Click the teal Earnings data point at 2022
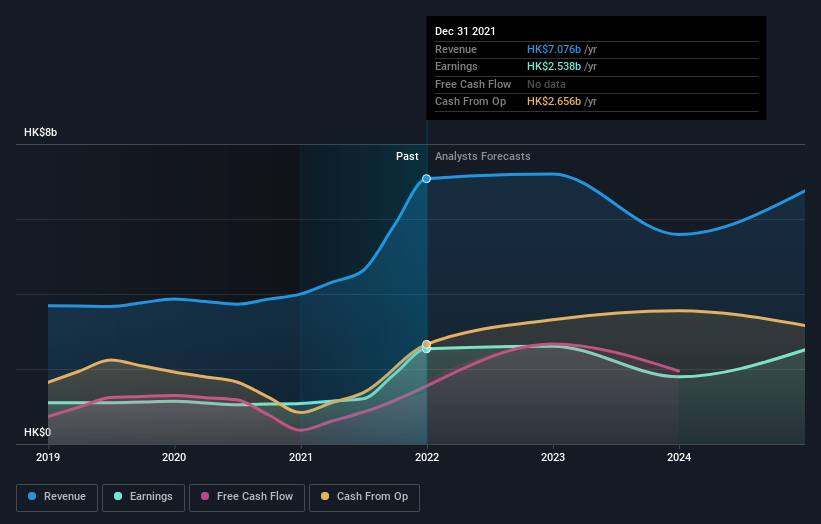The height and width of the screenshot is (524, 821). pyautogui.click(x=426, y=349)
